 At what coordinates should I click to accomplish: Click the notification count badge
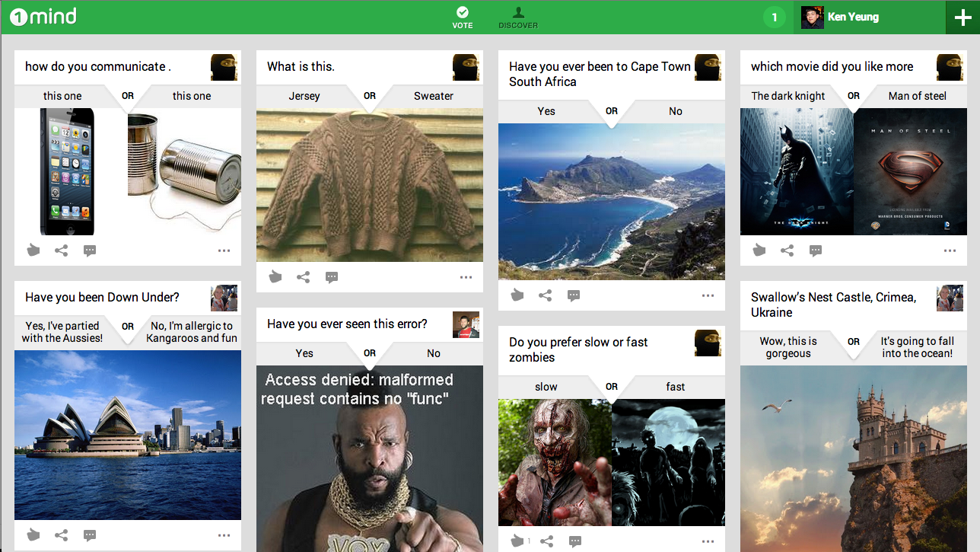click(x=774, y=15)
